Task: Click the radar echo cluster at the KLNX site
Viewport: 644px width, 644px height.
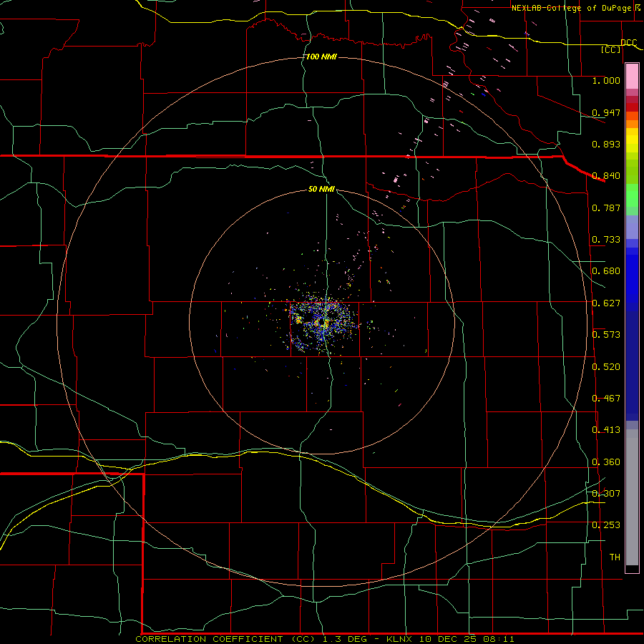Action: [x=324, y=323]
